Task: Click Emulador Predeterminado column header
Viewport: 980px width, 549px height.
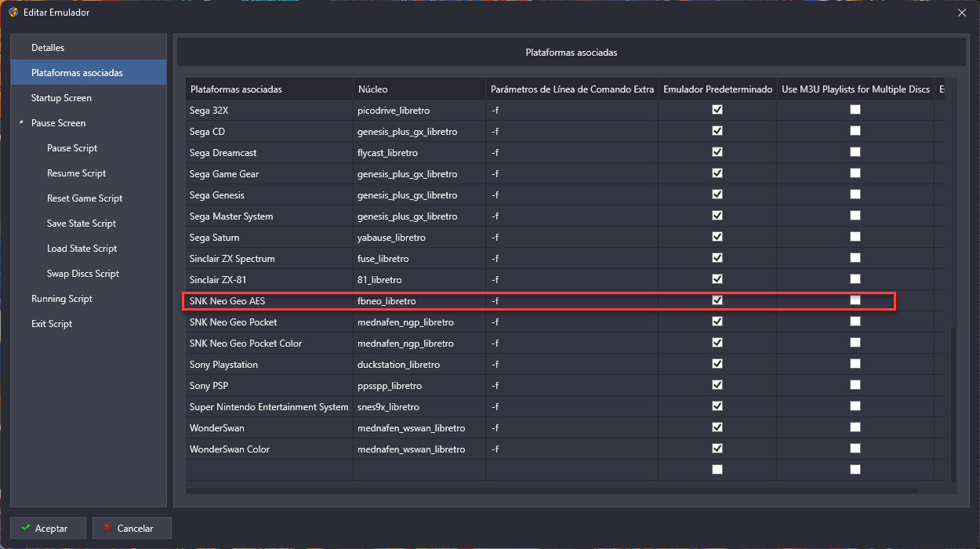Action: (x=717, y=89)
